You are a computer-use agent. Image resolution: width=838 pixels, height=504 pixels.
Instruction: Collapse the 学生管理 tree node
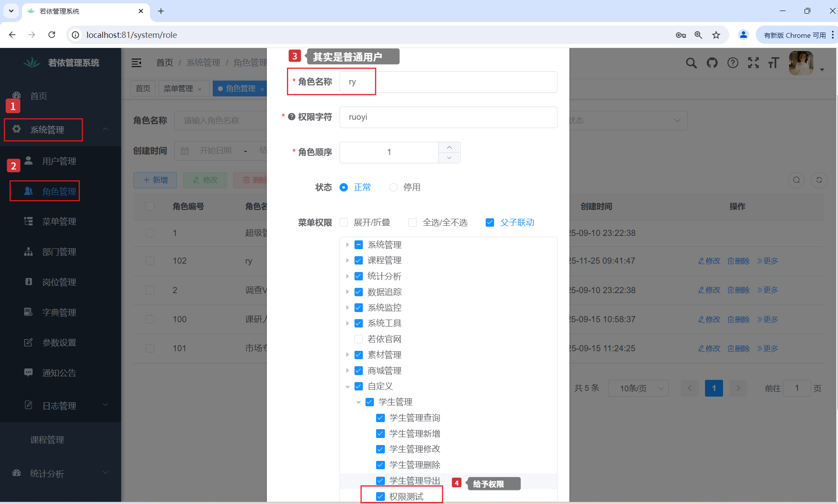pos(358,402)
